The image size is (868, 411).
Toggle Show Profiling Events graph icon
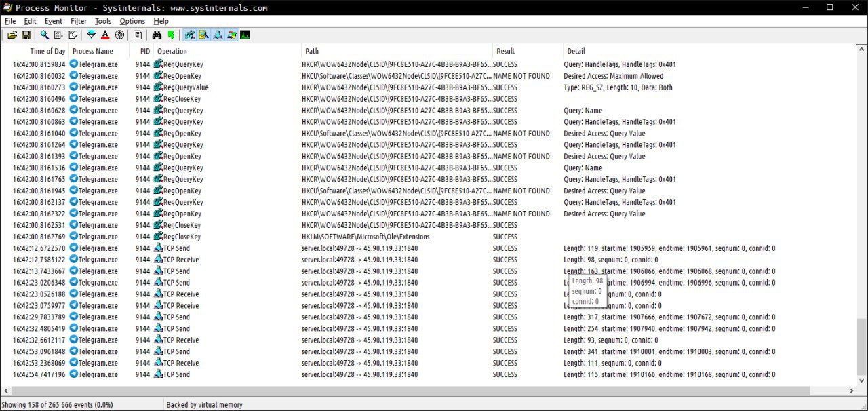245,35
